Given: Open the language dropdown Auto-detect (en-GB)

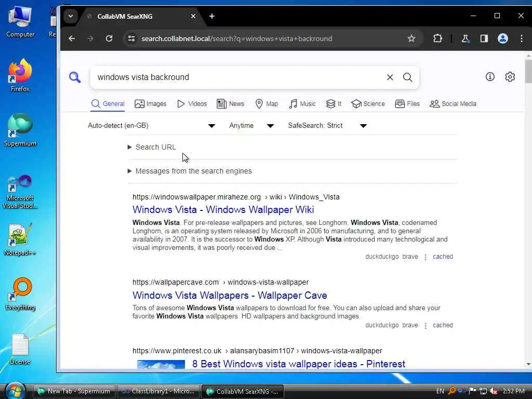Looking at the screenshot, I should 152,126.
